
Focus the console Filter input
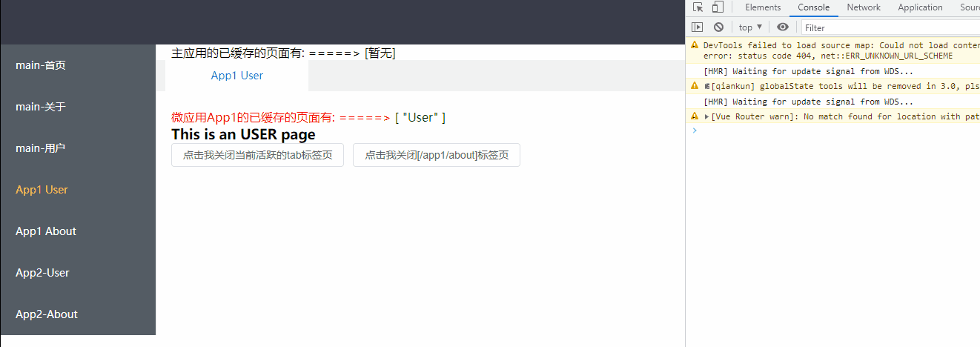[890, 27]
